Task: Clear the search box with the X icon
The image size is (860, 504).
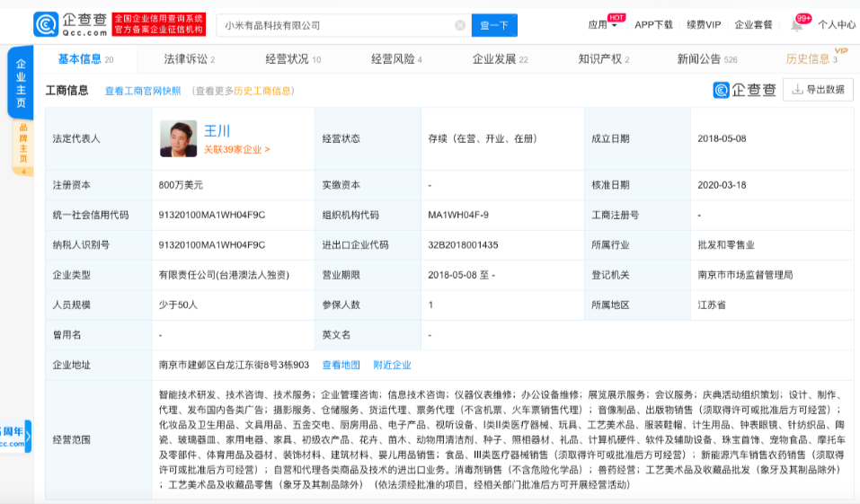Action: click(460, 25)
